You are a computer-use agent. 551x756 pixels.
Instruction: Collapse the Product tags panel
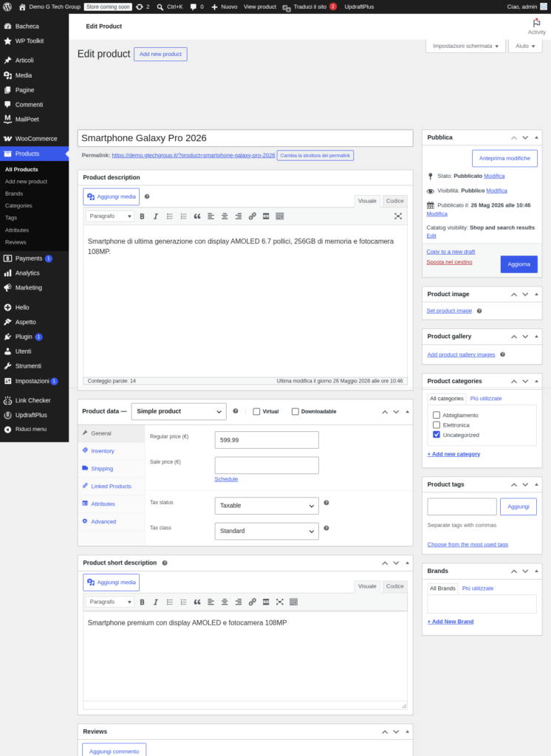click(536, 484)
